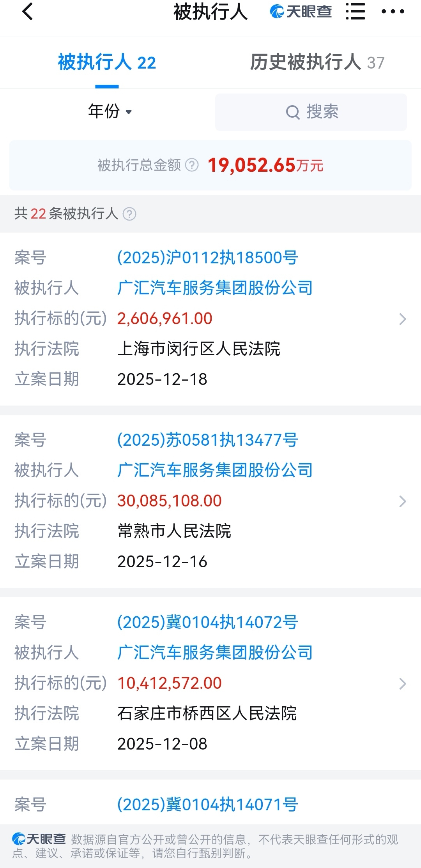
Task: Tap help icon beside 被执行总金额
Action: pos(191,165)
